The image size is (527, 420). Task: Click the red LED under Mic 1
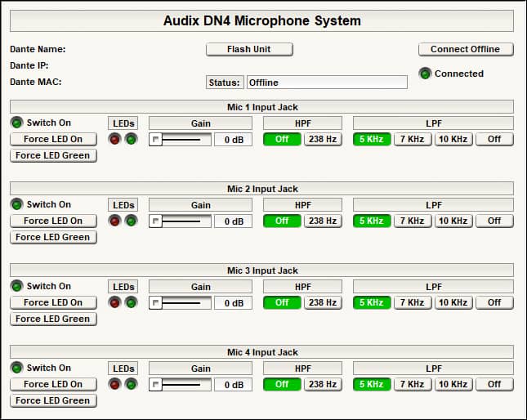click(114, 139)
